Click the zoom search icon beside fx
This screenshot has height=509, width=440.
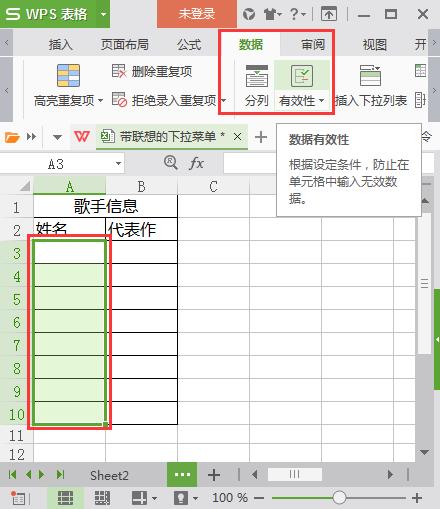[171, 163]
